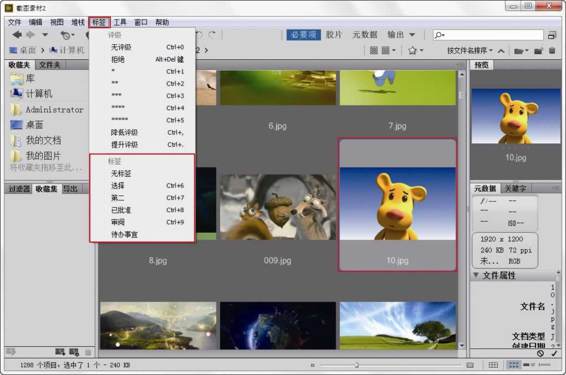This screenshot has height=375, width=566.
Task: Select the 10.jpg thumbnail
Action: pyautogui.click(x=397, y=205)
